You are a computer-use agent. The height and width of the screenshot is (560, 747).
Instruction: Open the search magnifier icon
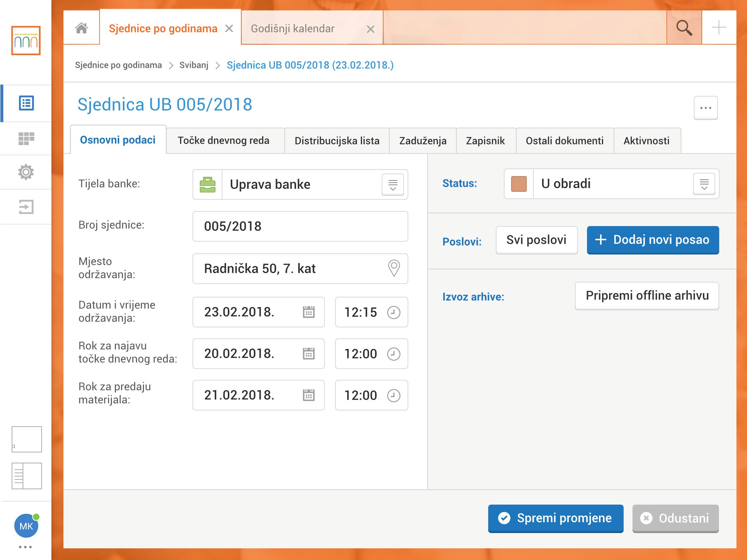tap(684, 28)
